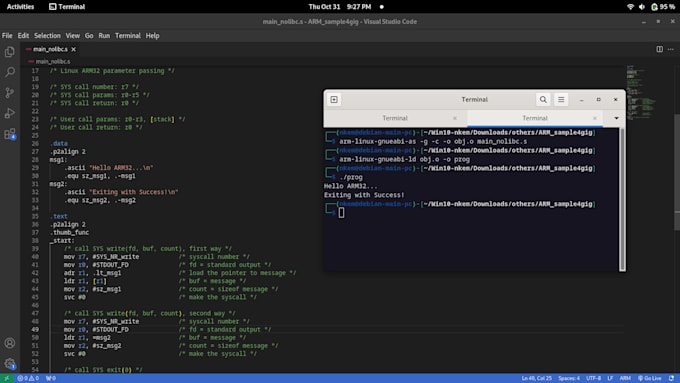Open the Selection menu

(x=47, y=36)
